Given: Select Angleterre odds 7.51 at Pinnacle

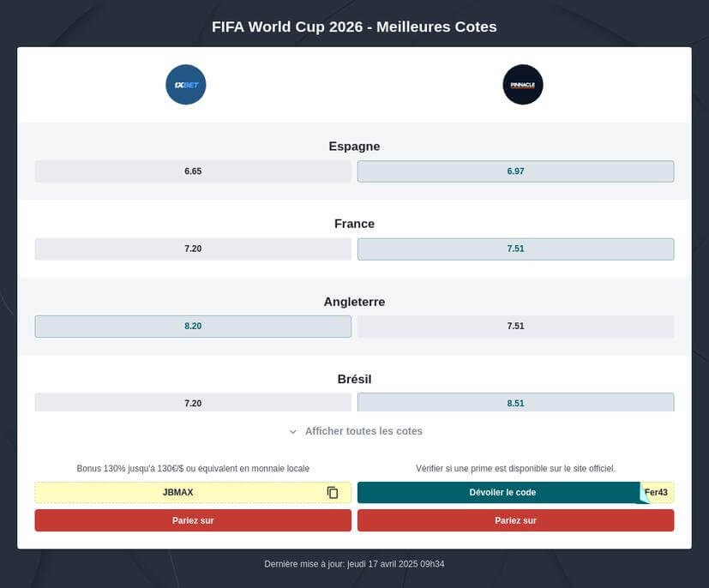Looking at the screenshot, I should (515, 327).
